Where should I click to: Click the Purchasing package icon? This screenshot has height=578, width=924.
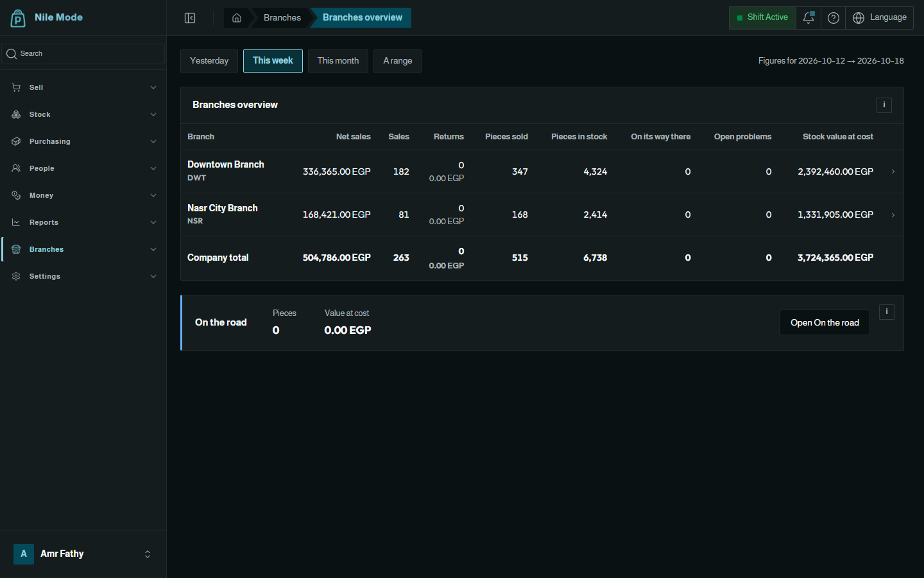16,141
